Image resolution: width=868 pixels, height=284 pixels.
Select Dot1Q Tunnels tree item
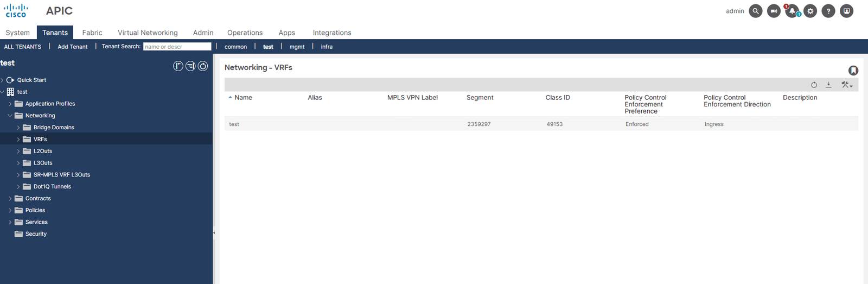[52, 187]
